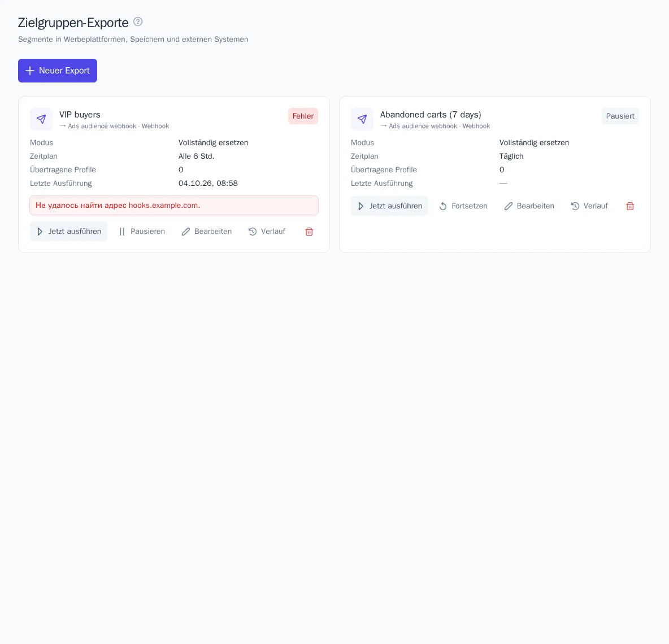Image resolution: width=669 pixels, height=644 pixels.
Task: Click the paper plane icon of Abandoned carts
Action: (x=362, y=119)
